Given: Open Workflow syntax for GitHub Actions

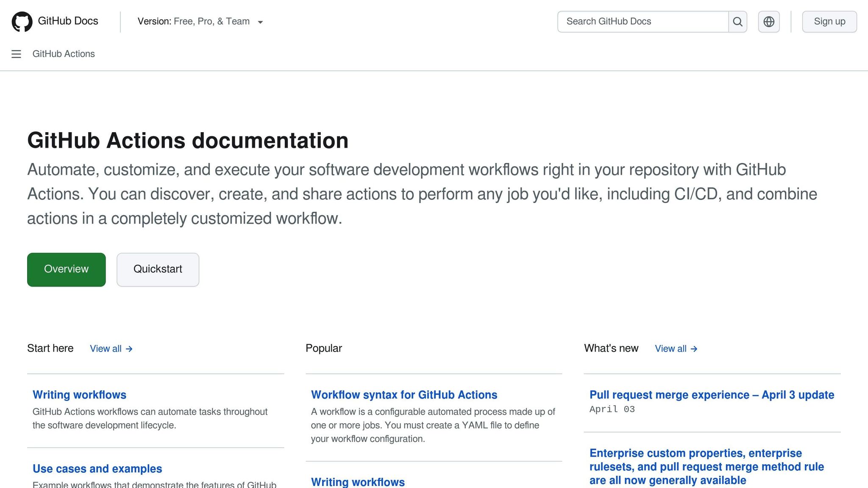Looking at the screenshot, I should coord(404,394).
